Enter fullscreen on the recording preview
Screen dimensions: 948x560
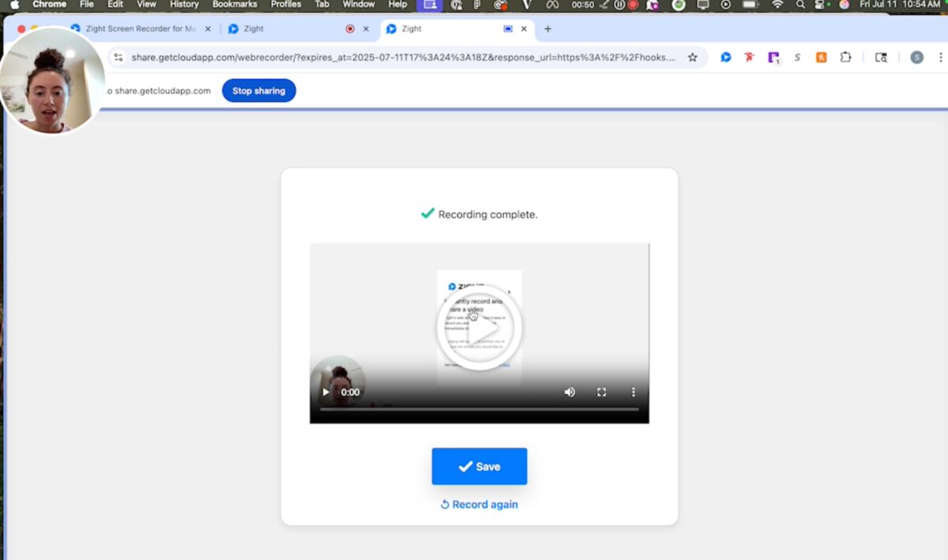[601, 392]
